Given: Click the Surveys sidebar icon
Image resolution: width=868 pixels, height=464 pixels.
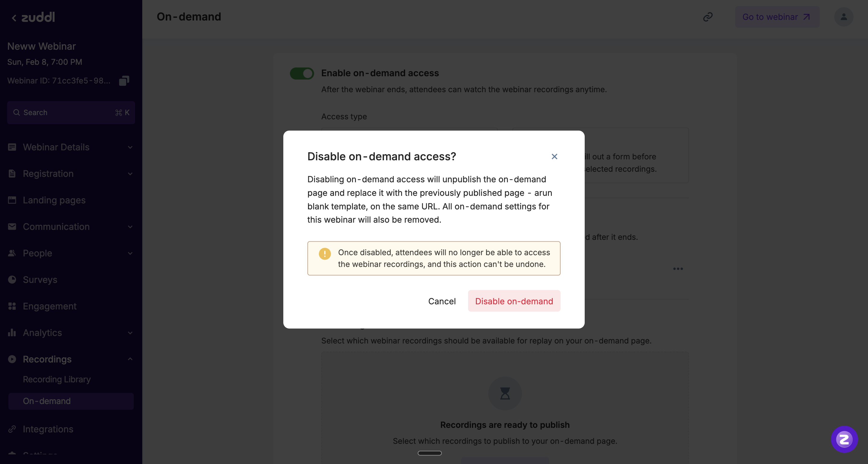Looking at the screenshot, I should tap(12, 280).
